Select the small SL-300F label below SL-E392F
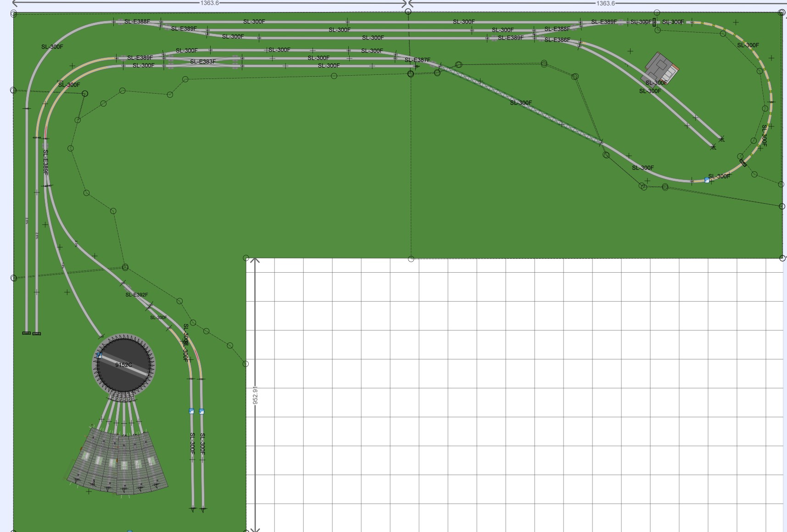Viewport: 787px width, 532px height. [x=159, y=318]
